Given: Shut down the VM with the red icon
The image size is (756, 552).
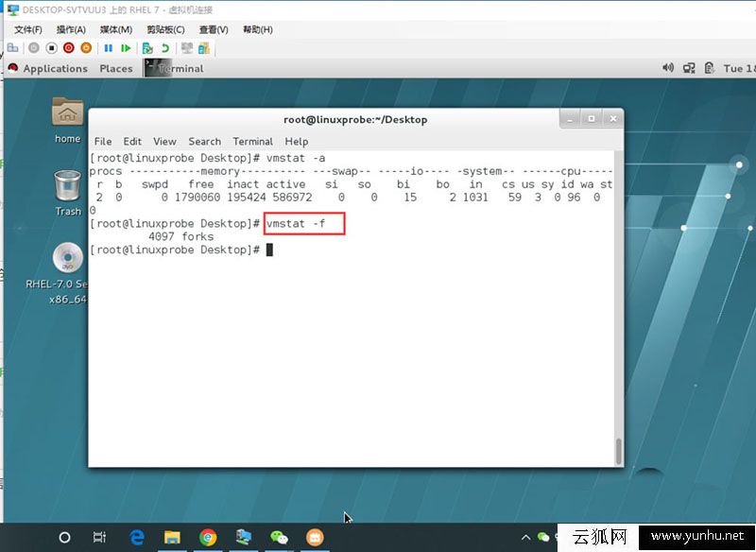Looking at the screenshot, I should 68,47.
